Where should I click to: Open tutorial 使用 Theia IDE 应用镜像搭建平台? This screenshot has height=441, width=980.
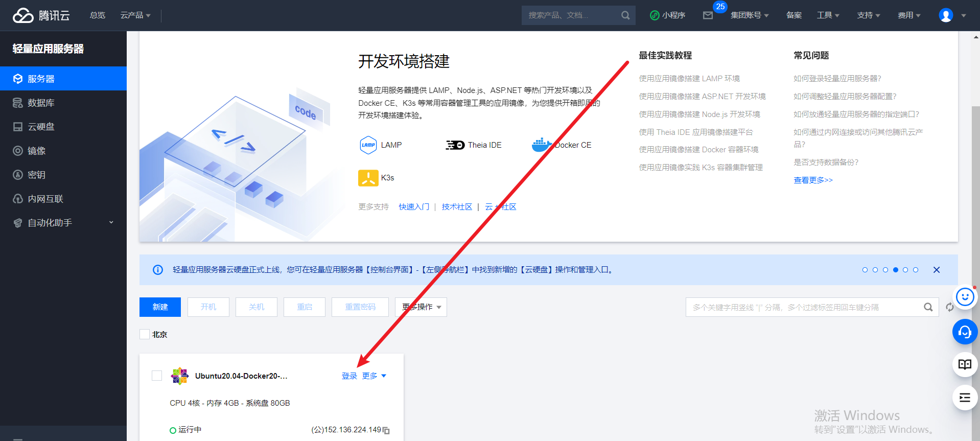tap(696, 132)
